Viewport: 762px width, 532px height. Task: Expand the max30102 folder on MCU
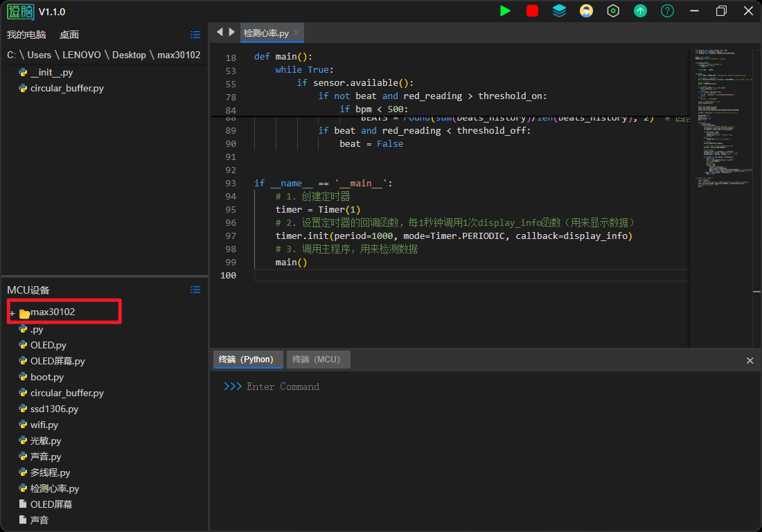12,313
